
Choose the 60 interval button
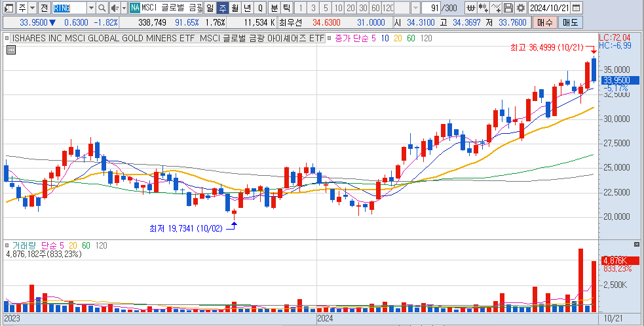(375, 7)
